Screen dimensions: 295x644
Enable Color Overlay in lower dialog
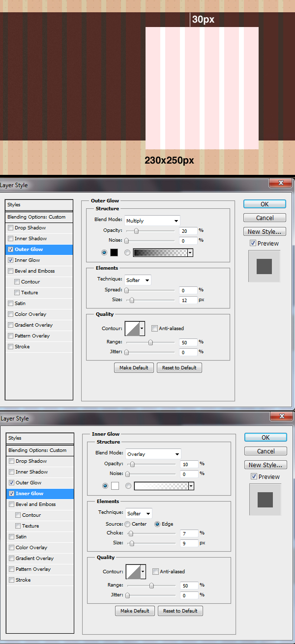12,548
